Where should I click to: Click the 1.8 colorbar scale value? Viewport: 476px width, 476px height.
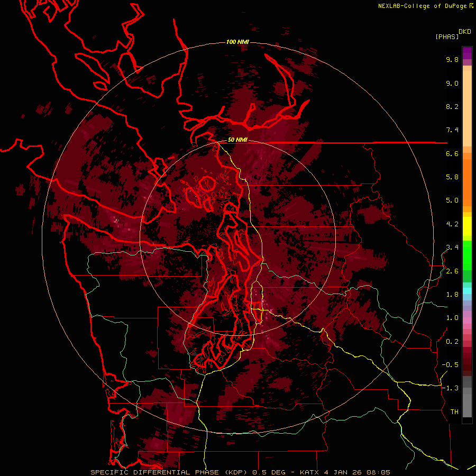pyautogui.click(x=452, y=295)
